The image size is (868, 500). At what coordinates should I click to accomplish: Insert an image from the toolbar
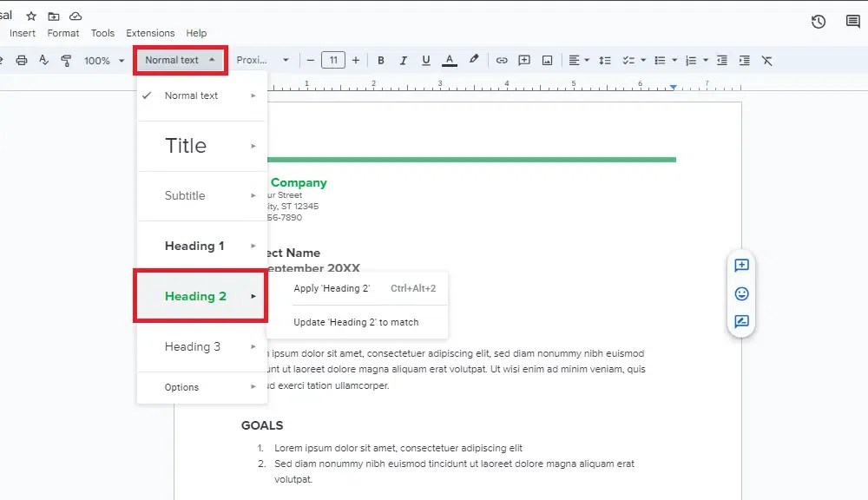[x=548, y=60]
